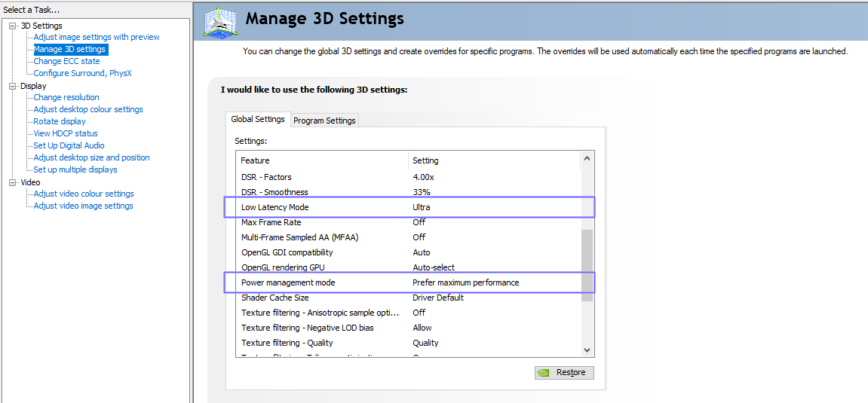
Task: Open Configure Surround, PhysX page
Action: pos(82,73)
